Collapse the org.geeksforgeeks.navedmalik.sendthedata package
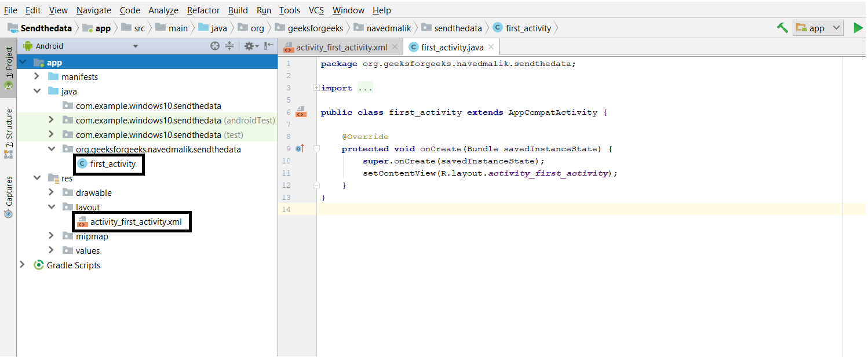The image size is (868, 357). point(51,149)
